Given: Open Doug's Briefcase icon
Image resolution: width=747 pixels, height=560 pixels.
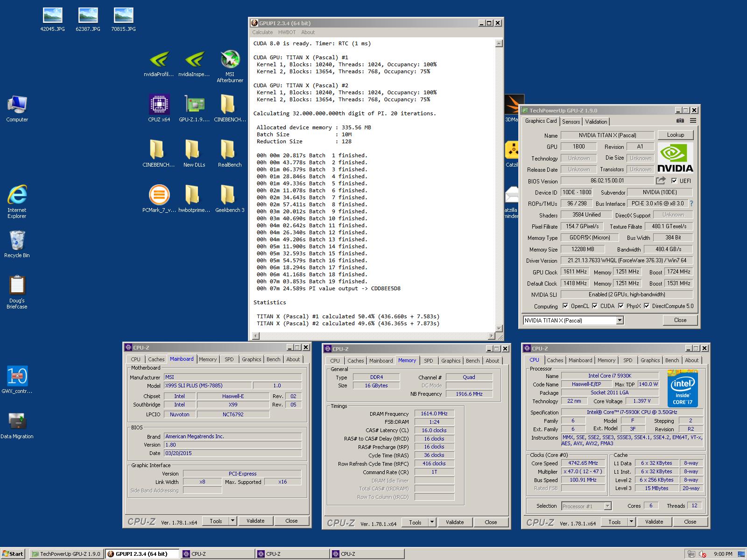Looking at the screenshot, I should pyautogui.click(x=17, y=292).
